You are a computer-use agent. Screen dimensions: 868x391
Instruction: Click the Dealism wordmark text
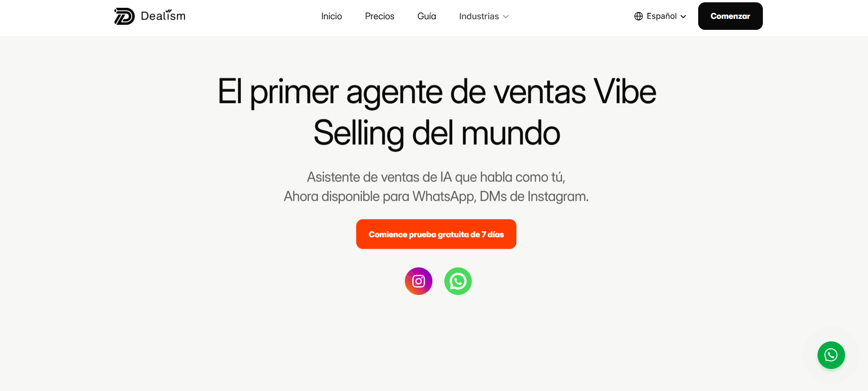point(163,16)
